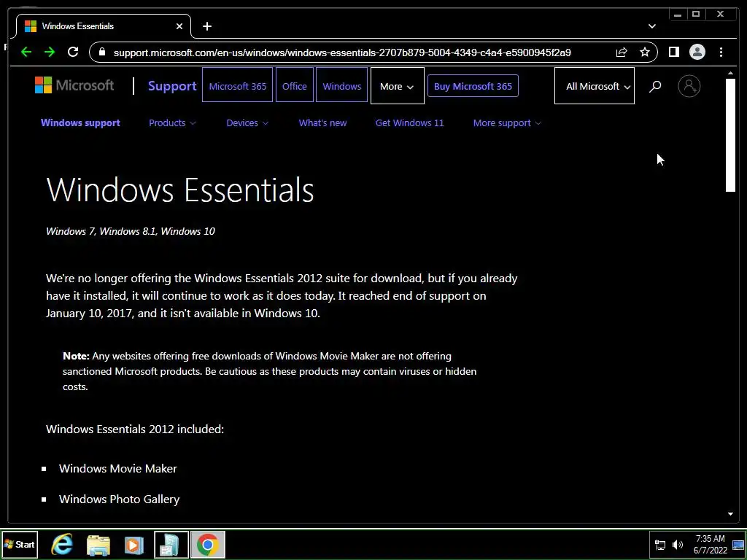Expand the All Microsoft dropdown

(x=594, y=86)
